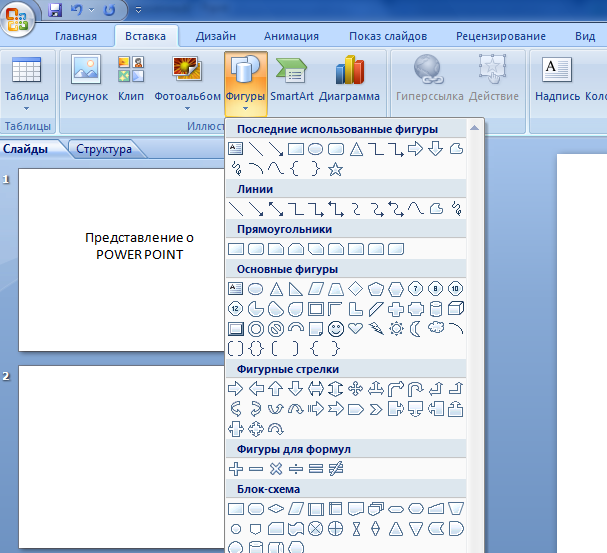Select the cube shape in Основные фигуры
Screen dimensions: 607x553
456,309
